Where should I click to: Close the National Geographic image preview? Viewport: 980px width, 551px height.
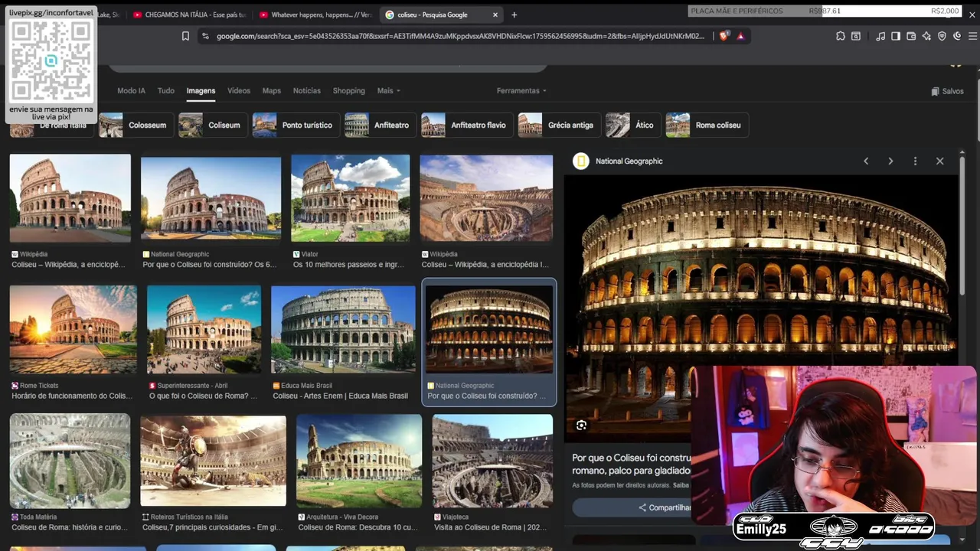(940, 161)
